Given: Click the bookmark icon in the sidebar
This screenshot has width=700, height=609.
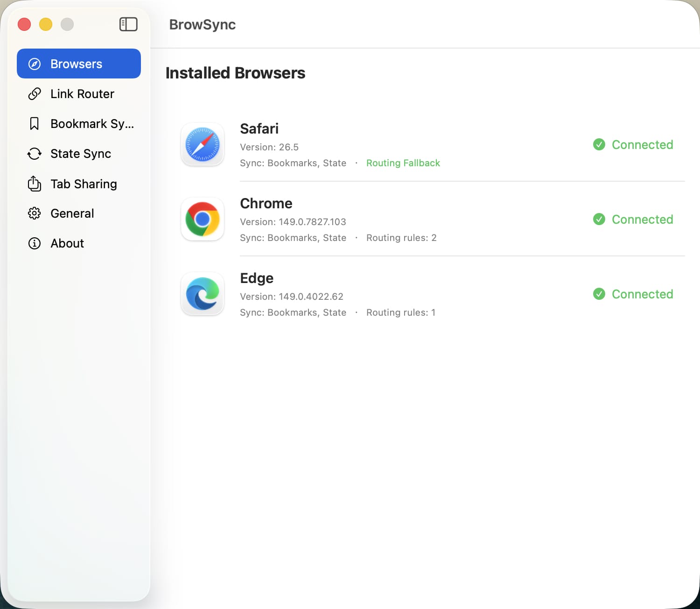Looking at the screenshot, I should pyautogui.click(x=35, y=124).
